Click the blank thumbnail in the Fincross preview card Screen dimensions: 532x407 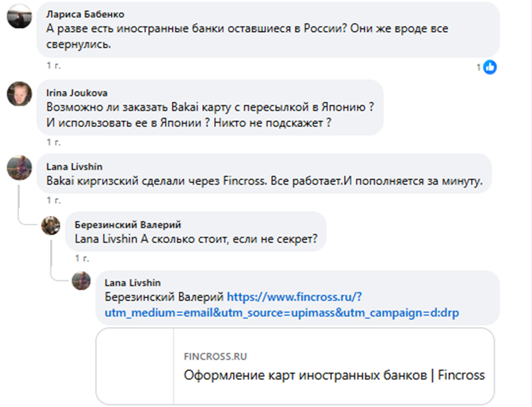coord(135,365)
